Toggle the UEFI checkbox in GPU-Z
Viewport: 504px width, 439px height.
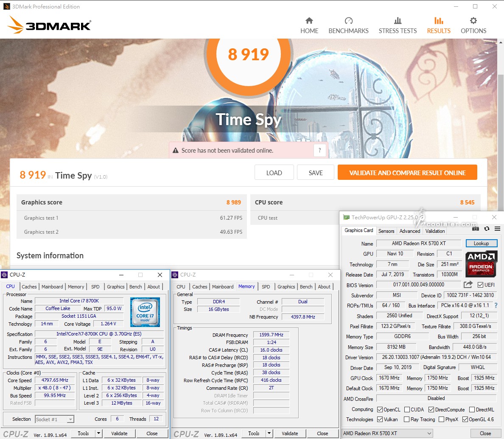tap(481, 285)
